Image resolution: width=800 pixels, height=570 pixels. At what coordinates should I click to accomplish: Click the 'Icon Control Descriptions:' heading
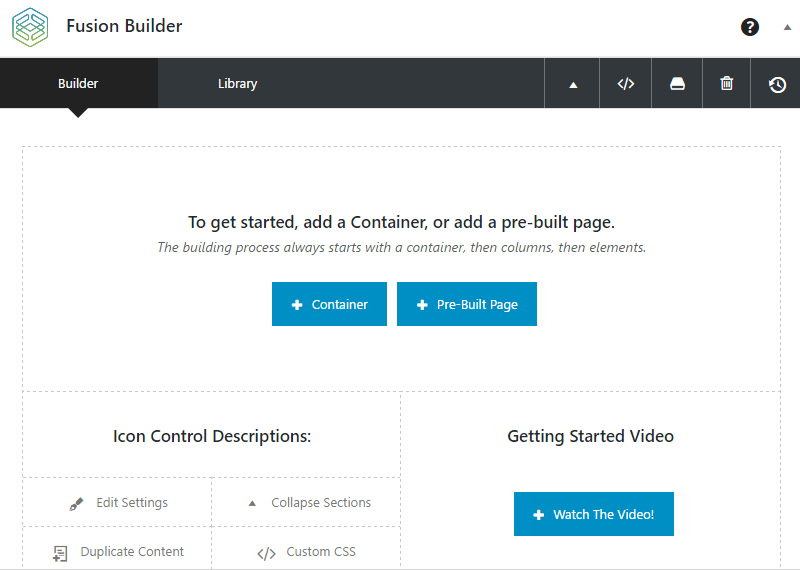pyautogui.click(x=212, y=436)
